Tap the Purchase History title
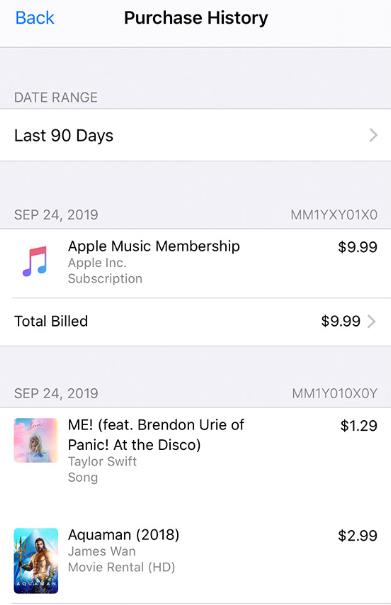 pyautogui.click(x=196, y=18)
